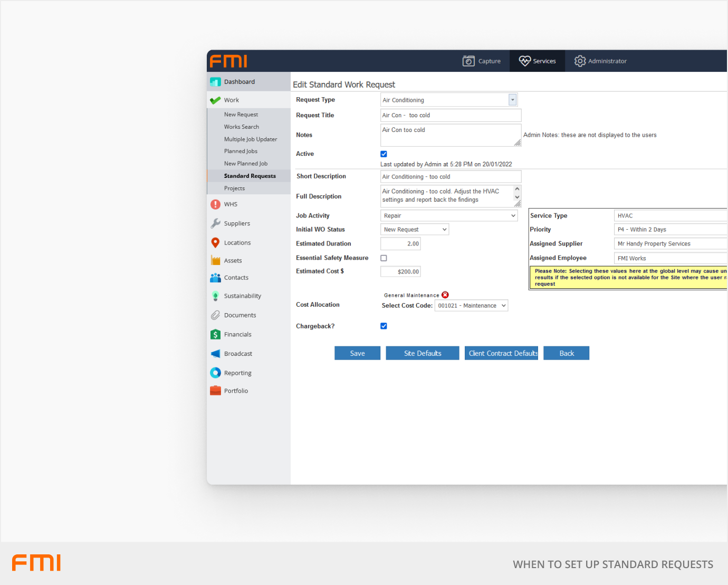Enable the Essential Safety Measure checkbox
The height and width of the screenshot is (585, 728).
pos(384,258)
